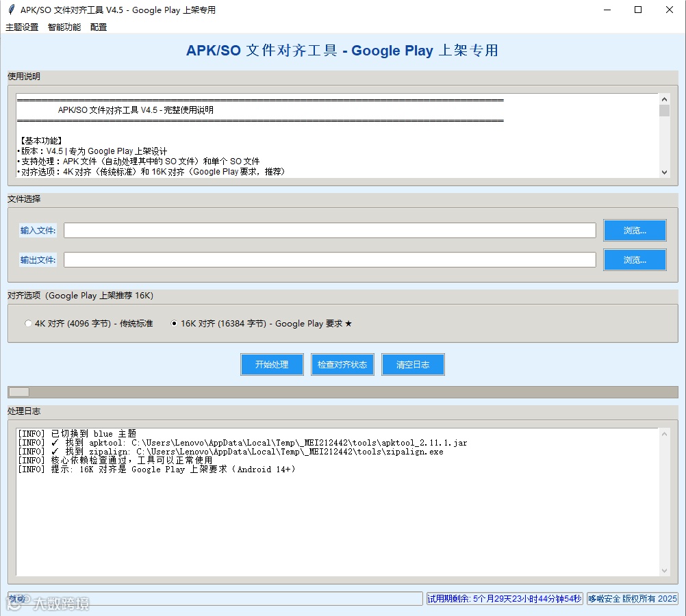
Task: Click the 检查对齐状态 button
Action: click(342, 364)
